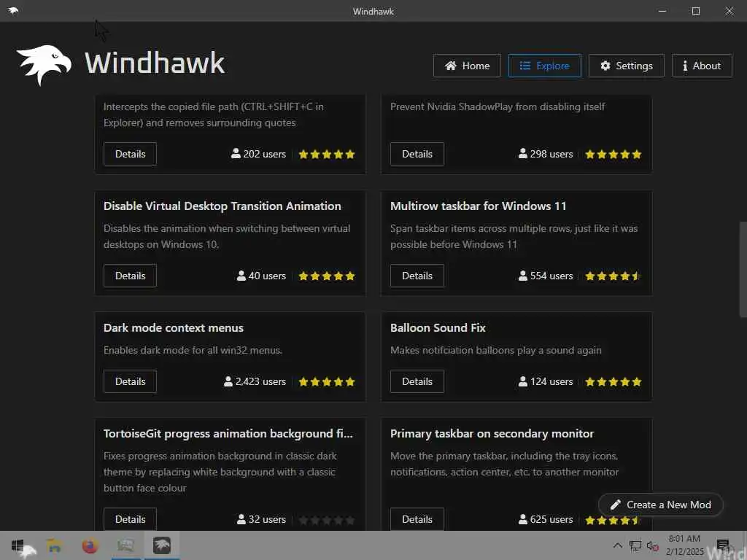747x560 pixels.
Task: Switch to the Explore tab
Action: 544,66
